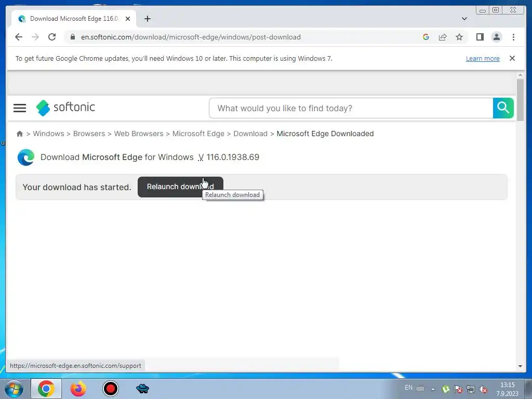
Task: Click the EN language indicator
Action: click(408, 388)
